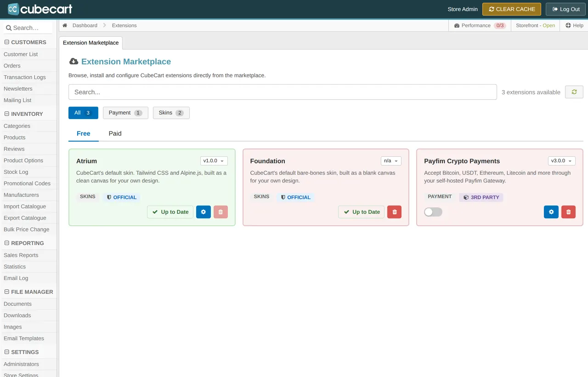The width and height of the screenshot is (588, 377).
Task: Collapse the REPORTING sidebar section
Action: click(x=24, y=243)
